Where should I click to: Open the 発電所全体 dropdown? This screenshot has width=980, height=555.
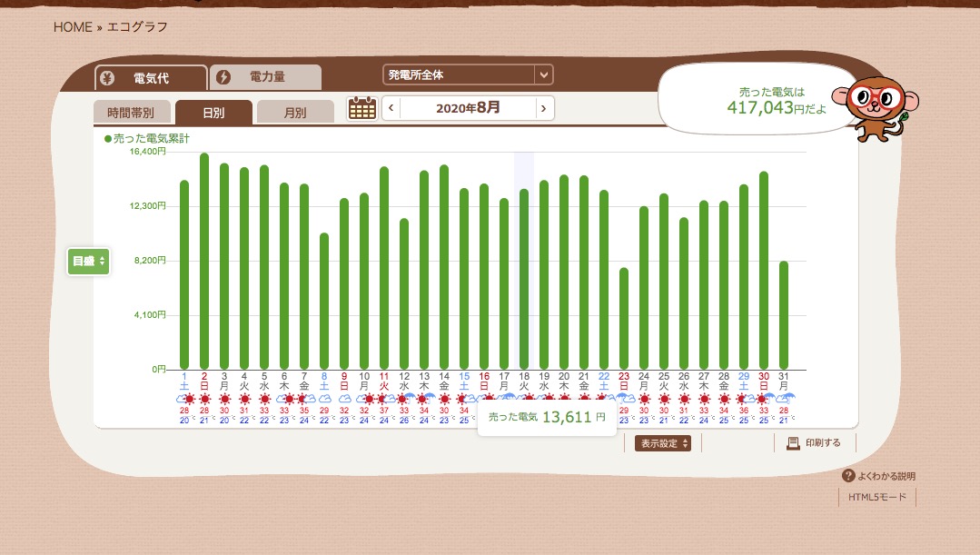pos(468,75)
